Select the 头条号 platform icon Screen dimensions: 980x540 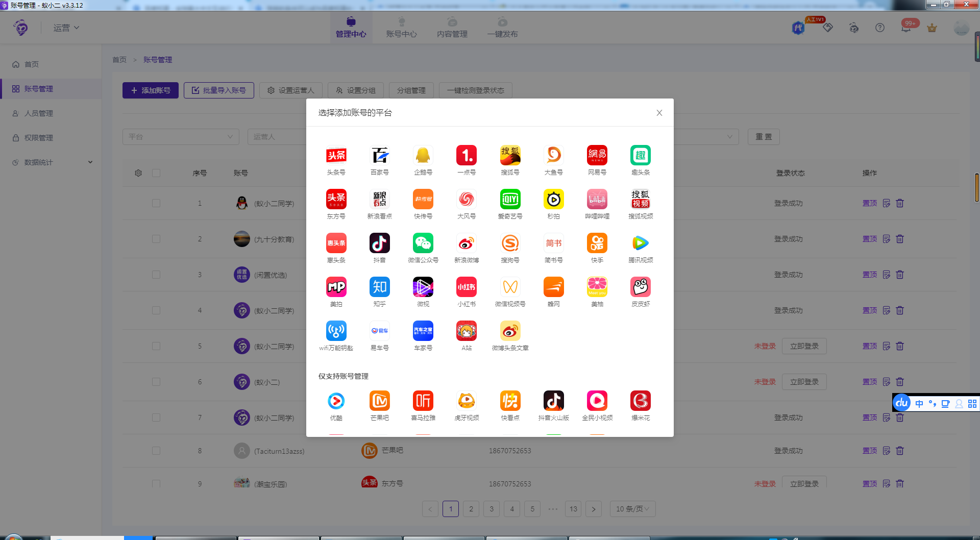[336, 155]
